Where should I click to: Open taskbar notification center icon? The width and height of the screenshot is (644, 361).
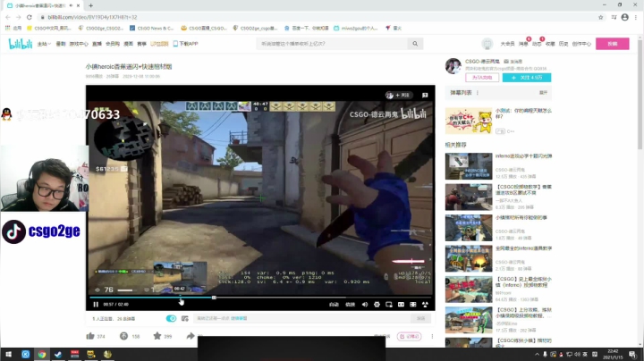(x=632, y=355)
